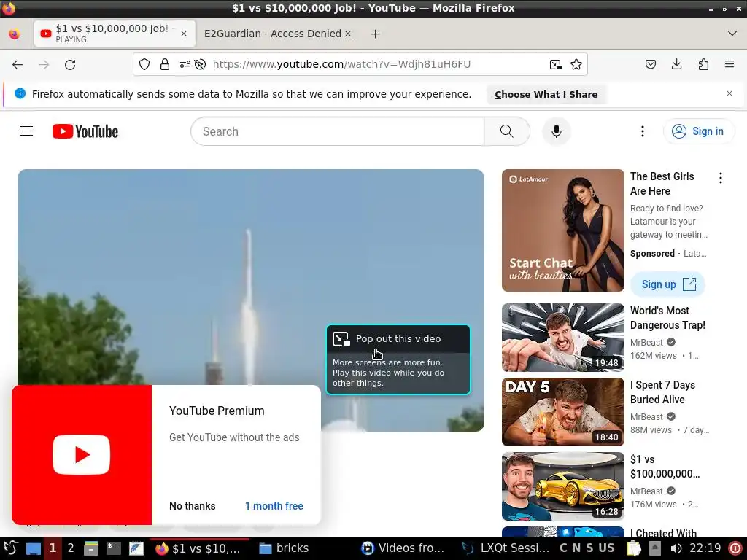
Task: Switch to the LXQt Session taskbar window
Action: click(506, 548)
